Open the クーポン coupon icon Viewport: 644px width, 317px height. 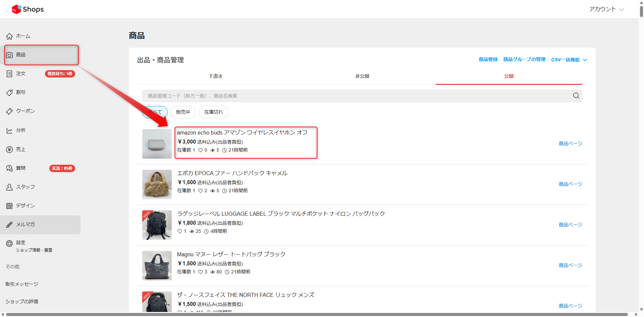9,111
